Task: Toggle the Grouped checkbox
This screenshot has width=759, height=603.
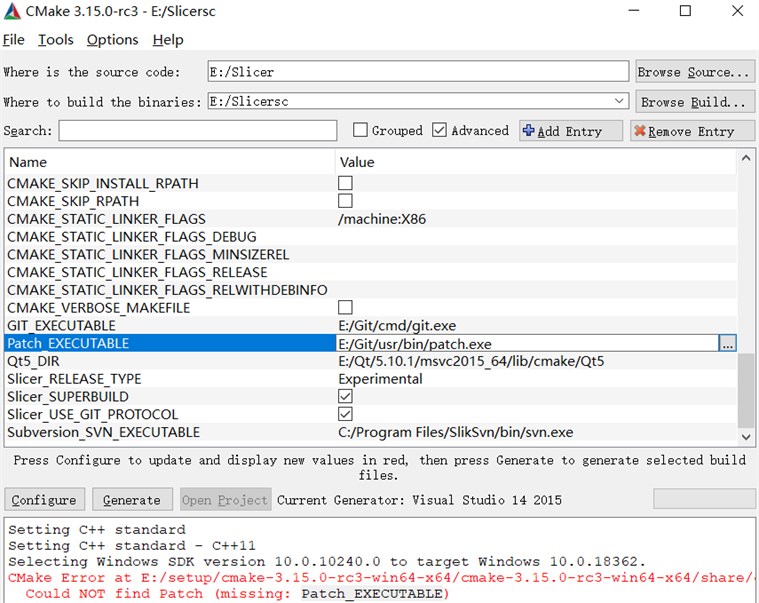Action: [x=360, y=130]
